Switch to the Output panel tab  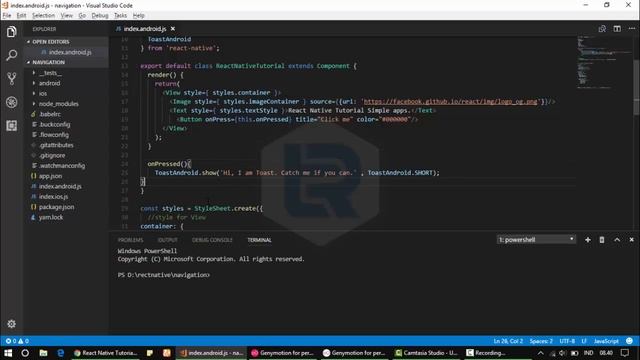(x=167, y=240)
